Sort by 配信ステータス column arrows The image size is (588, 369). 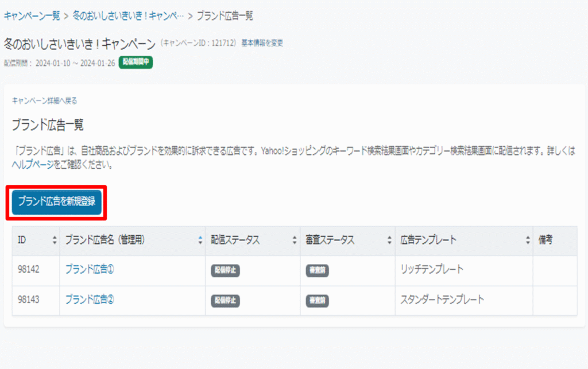click(x=295, y=240)
